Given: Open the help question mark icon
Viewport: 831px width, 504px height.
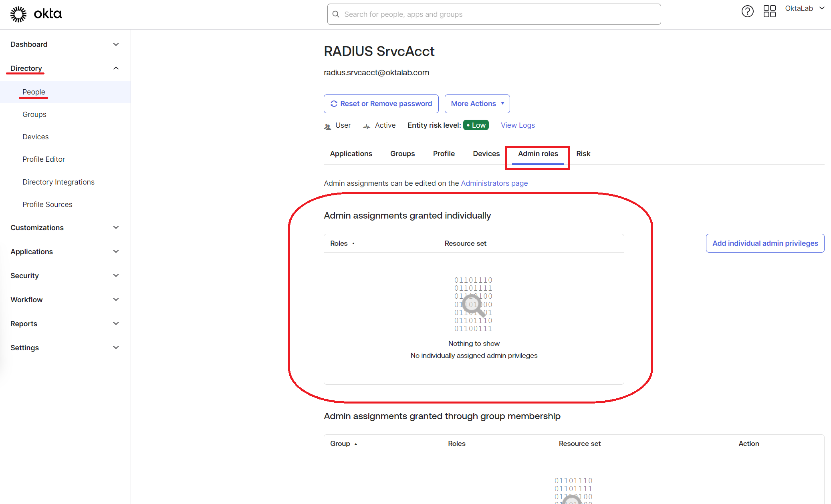Looking at the screenshot, I should pyautogui.click(x=748, y=11).
